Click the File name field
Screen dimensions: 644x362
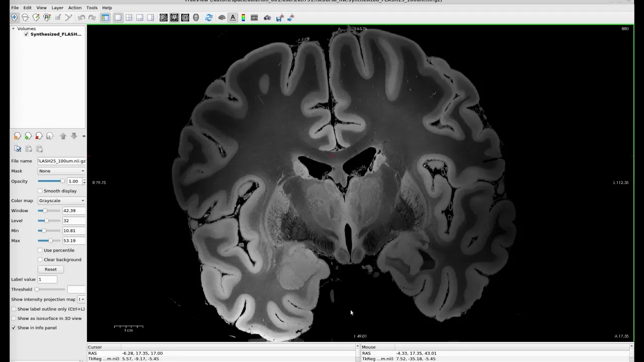pyautogui.click(x=62, y=161)
